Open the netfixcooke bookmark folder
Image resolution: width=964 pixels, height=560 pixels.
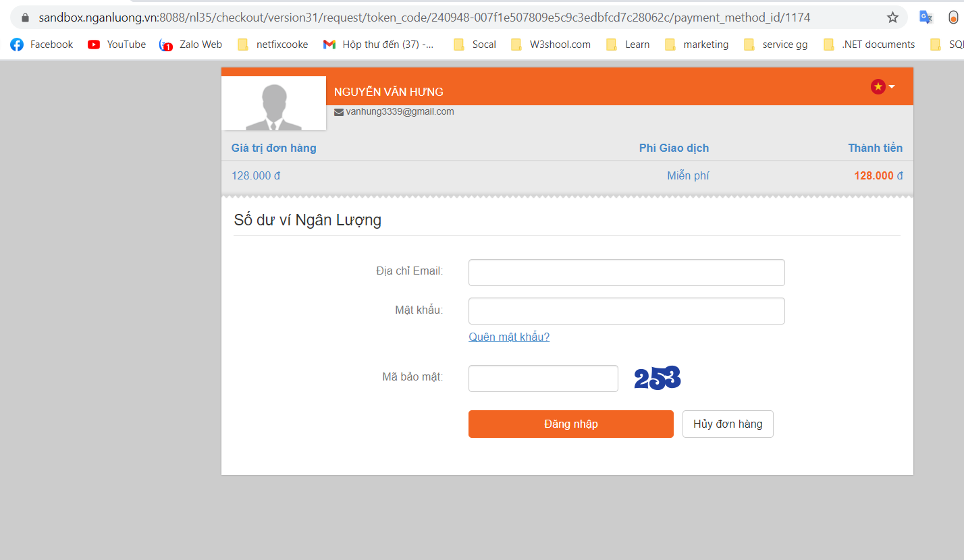click(273, 45)
